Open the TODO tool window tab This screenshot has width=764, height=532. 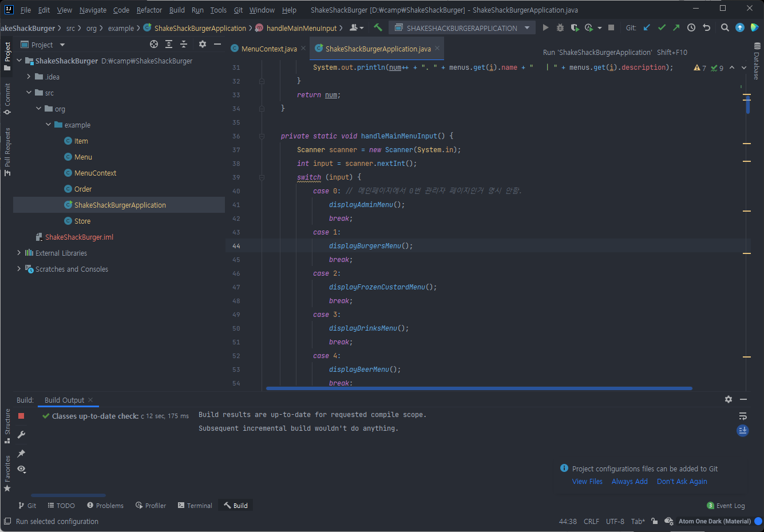[61, 505]
